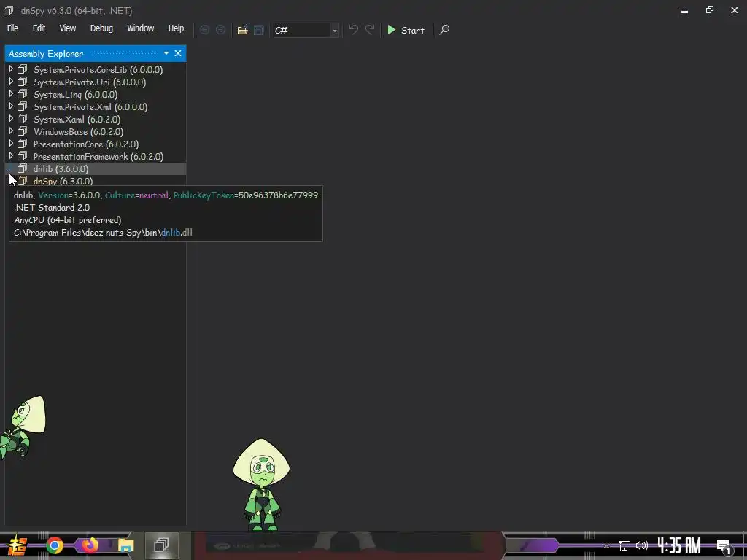
Task: Open the View menu
Action: tap(68, 28)
